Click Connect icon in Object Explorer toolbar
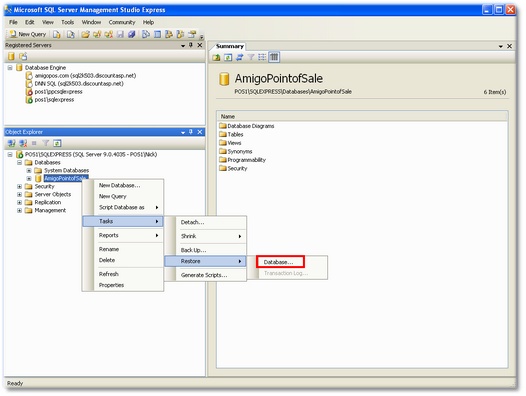Viewport: 526px width, 396px height. [x=12, y=143]
